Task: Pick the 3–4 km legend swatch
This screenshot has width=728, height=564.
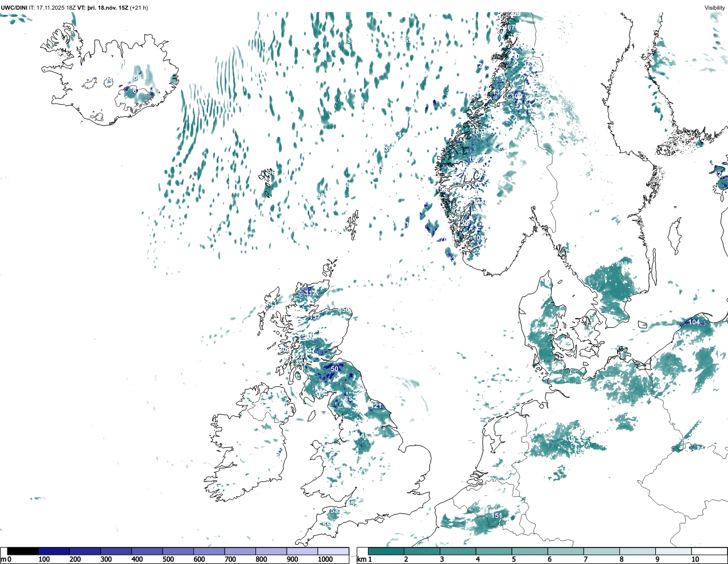Action: (x=458, y=551)
